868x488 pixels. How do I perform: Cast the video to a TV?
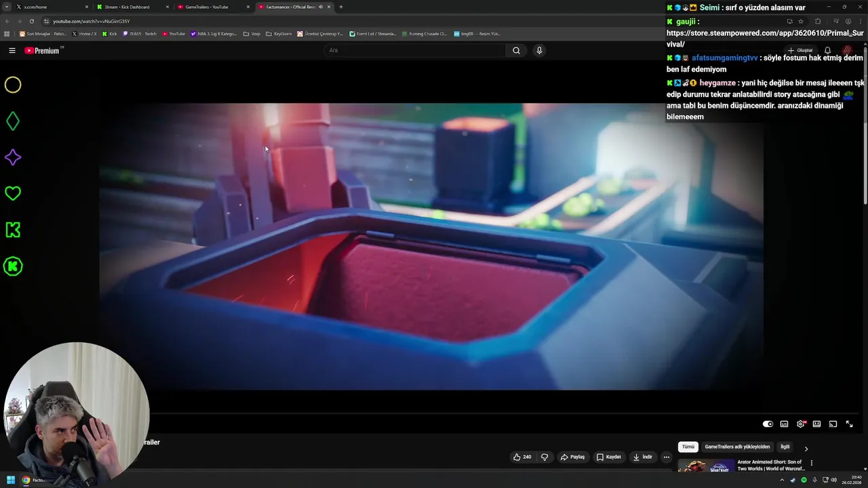pyautogui.click(x=833, y=424)
